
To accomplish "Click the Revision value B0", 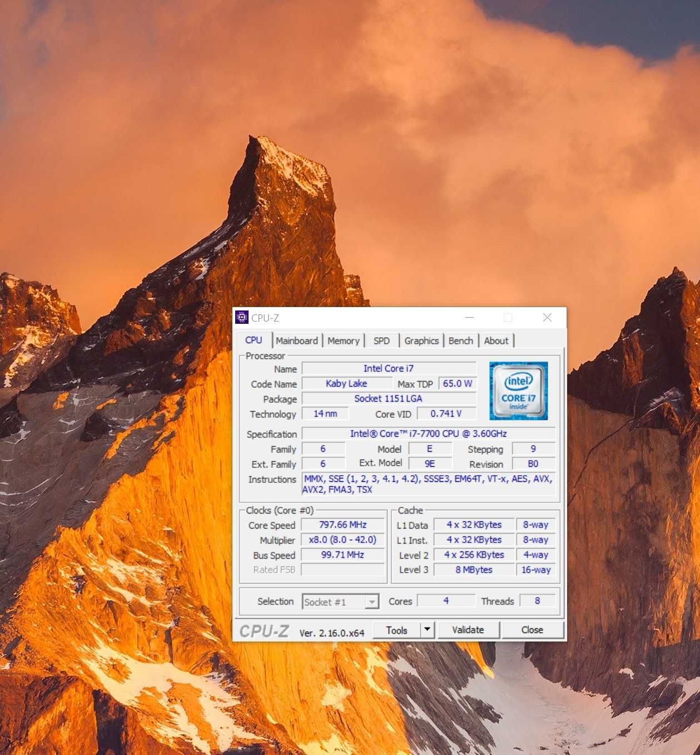I will click(x=533, y=463).
